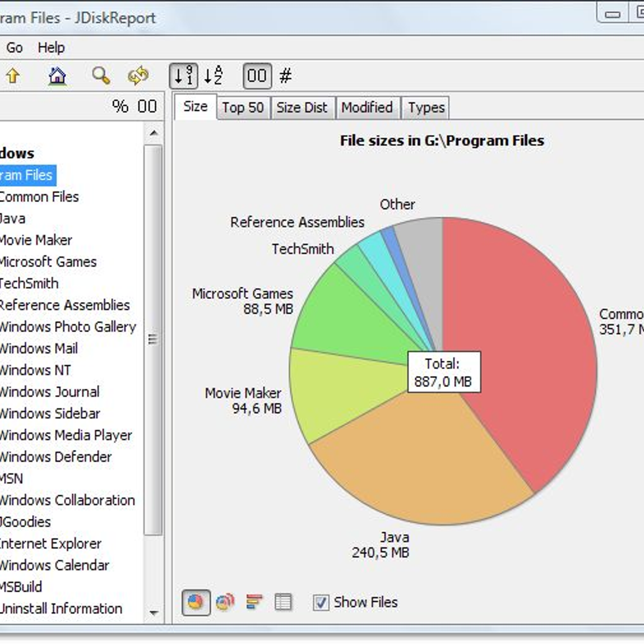Switch to the Top 50 tab
Screen dimensions: 644x644
243,108
